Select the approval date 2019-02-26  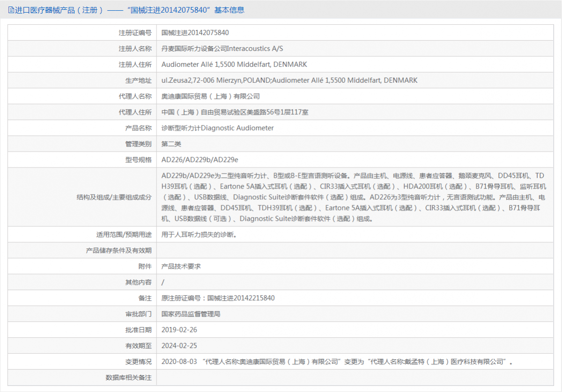[x=179, y=330]
